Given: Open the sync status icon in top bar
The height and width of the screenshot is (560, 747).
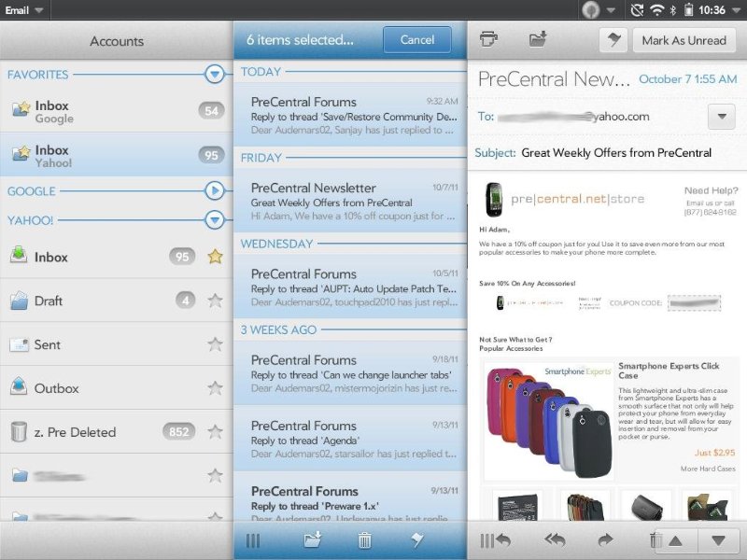Looking at the screenshot, I should coord(637,10).
